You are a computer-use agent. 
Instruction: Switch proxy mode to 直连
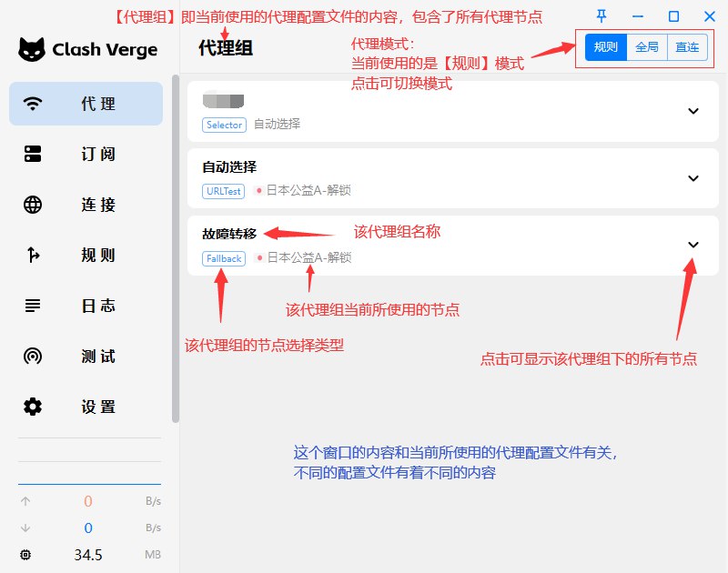[x=687, y=47]
